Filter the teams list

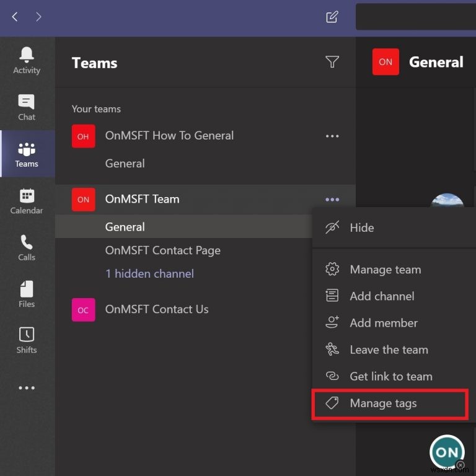(x=332, y=61)
